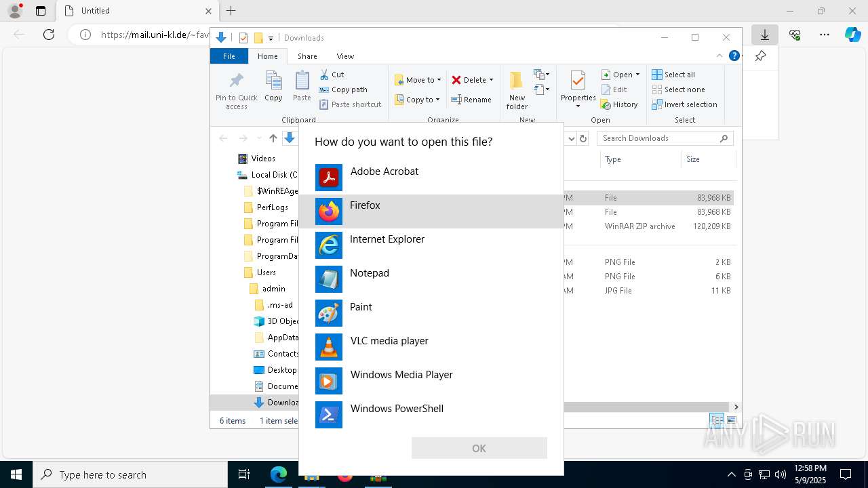Choose VLC media player option
Image resolution: width=868 pixels, height=488 pixels.
(431, 347)
